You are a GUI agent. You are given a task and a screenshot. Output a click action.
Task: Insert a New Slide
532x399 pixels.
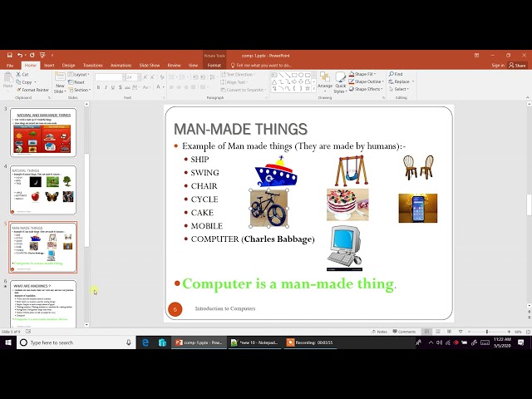(x=60, y=83)
